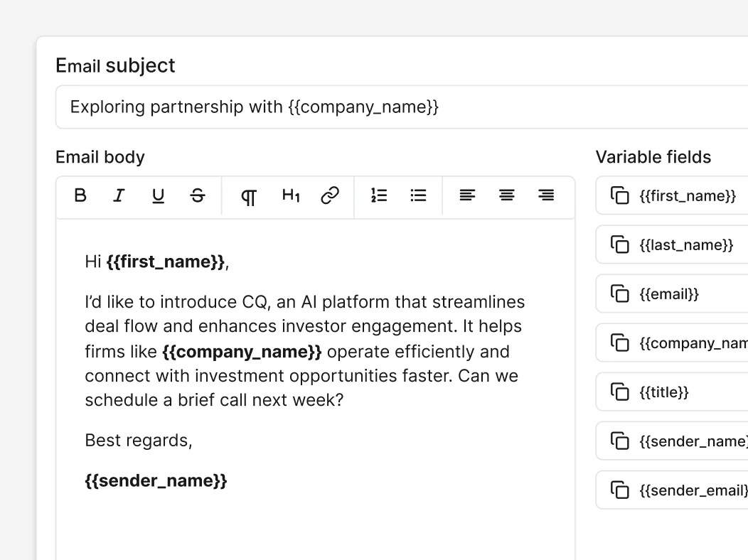
Task: Apply italic formatting to the text
Action: tap(119, 195)
